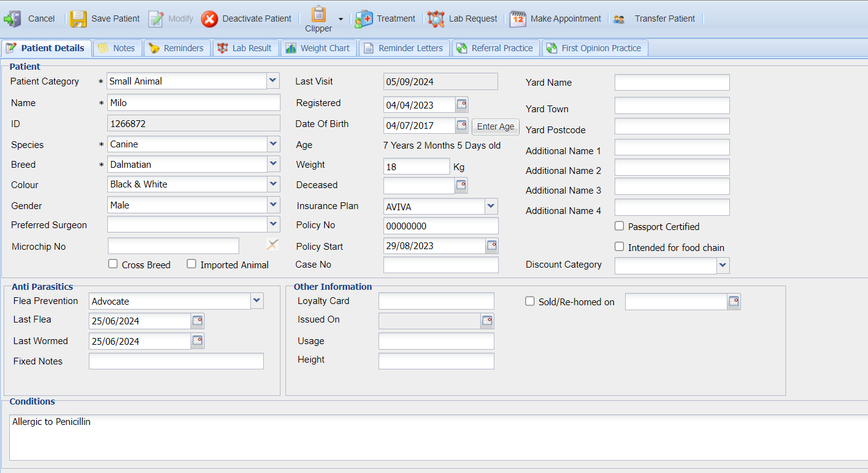
Task: Click the Lab Request button label
Action: (473, 19)
